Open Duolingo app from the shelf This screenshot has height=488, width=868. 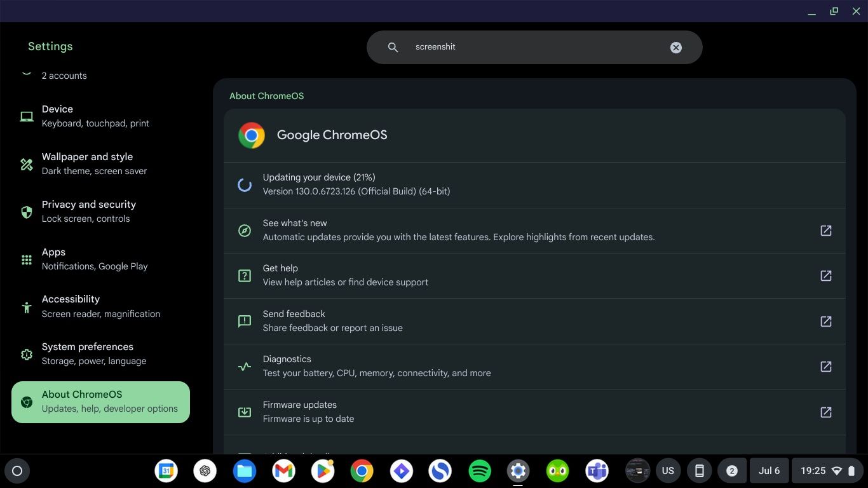(558, 471)
